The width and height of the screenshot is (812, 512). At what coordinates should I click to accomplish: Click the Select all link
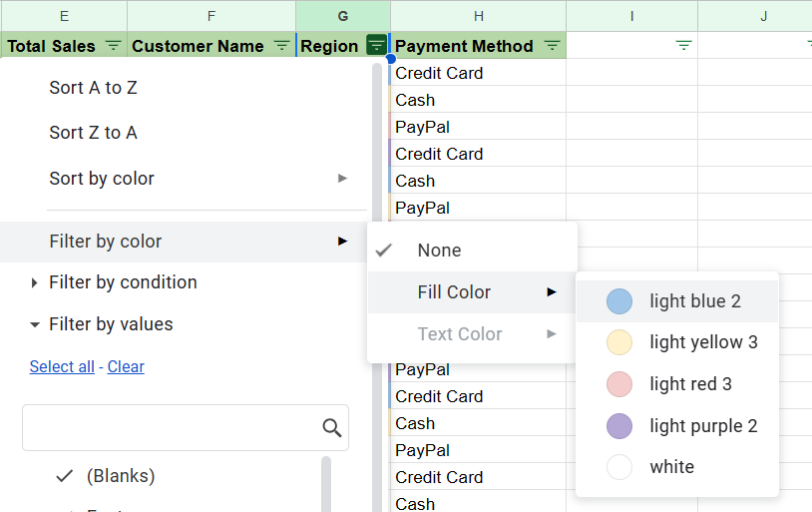[62, 366]
